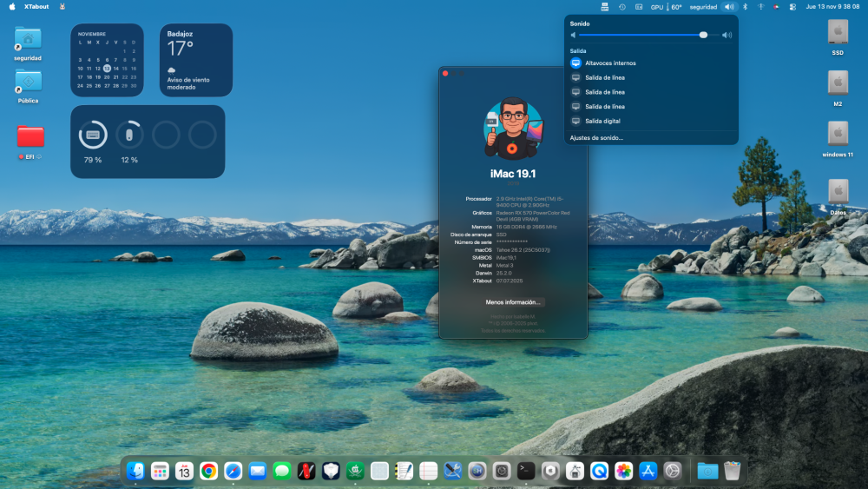Viewport: 868px width, 489px height.
Task: Open the XTabout menu in menu bar
Action: click(x=36, y=7)
